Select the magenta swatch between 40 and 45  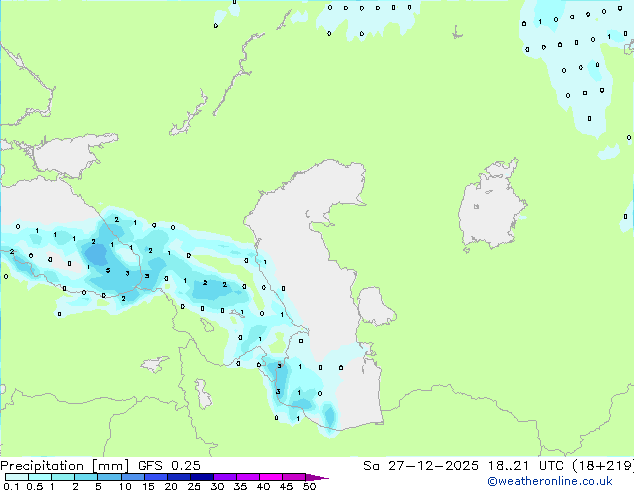271,477
